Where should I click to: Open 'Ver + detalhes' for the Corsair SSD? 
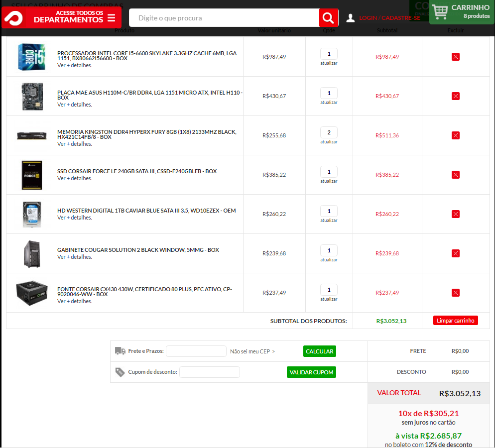click(75, 178)
